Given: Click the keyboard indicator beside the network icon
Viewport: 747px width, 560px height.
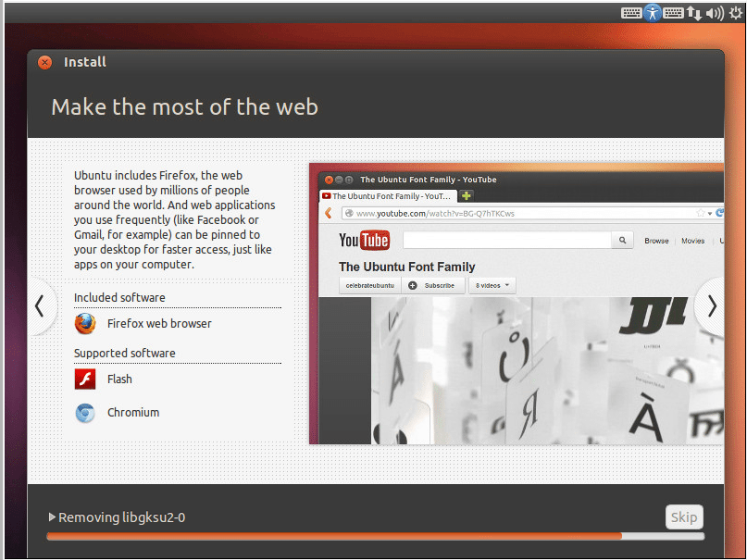Looking at the screenshot, I should [x=673, y=13].
